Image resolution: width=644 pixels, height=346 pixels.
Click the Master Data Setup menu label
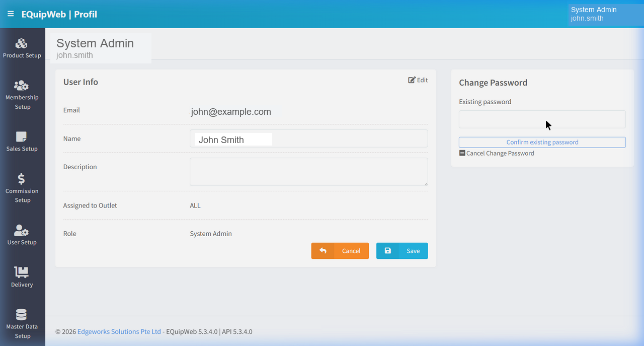coord(22,331)
